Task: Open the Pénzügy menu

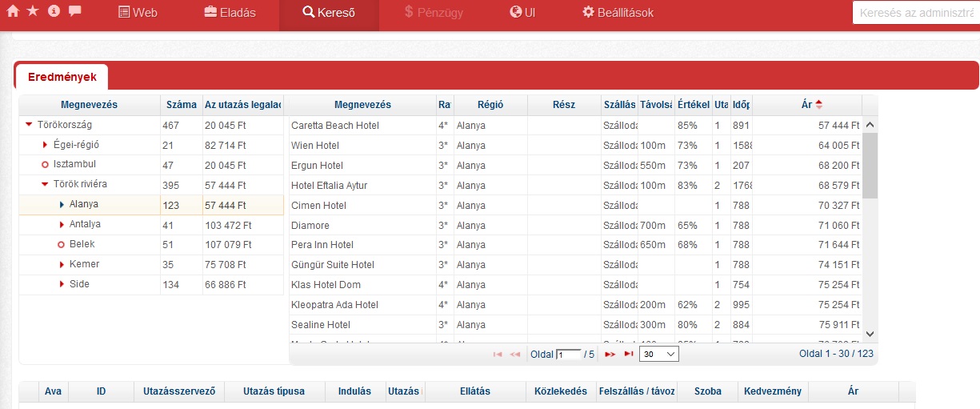Action: point(434,13)
